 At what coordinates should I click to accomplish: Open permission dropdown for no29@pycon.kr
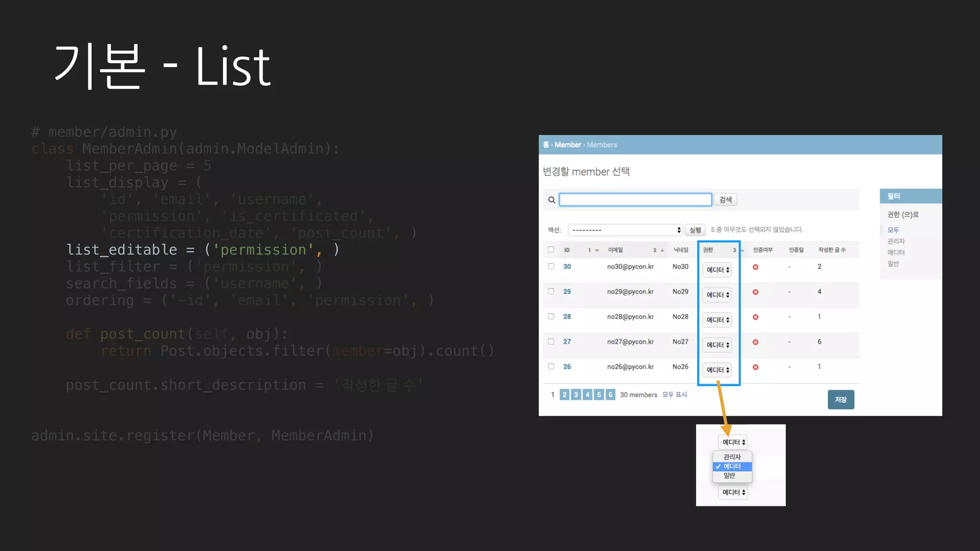(x=717, y=295)
